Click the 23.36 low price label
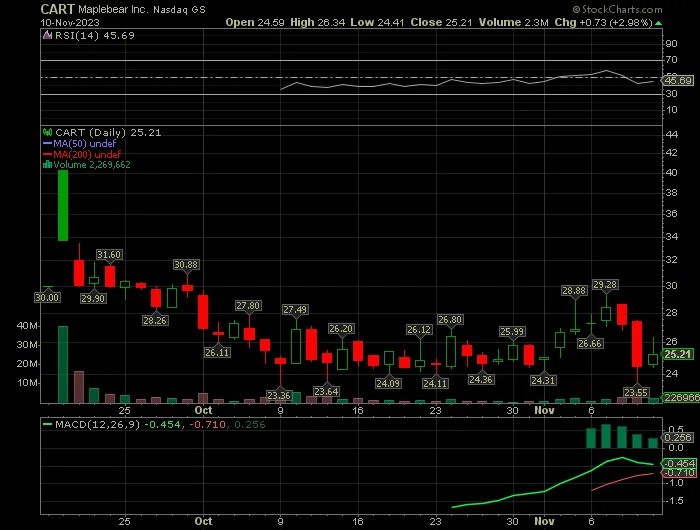The width and height of the screenshot is (700, 530). 279,395
